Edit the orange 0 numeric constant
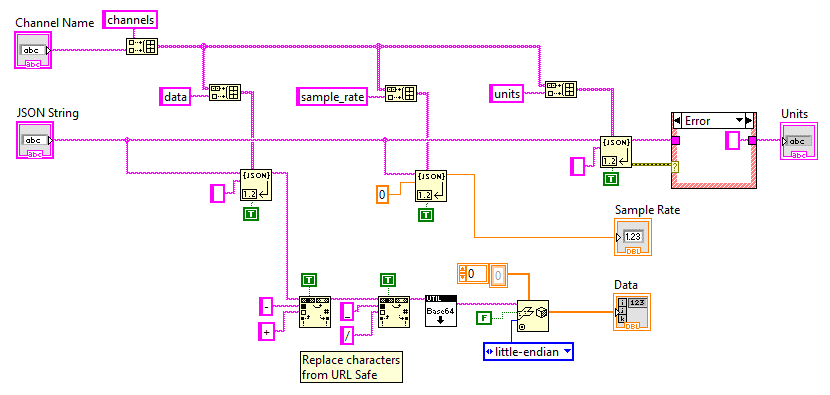Viewport: 830px width, 395px height. point(383,195)
